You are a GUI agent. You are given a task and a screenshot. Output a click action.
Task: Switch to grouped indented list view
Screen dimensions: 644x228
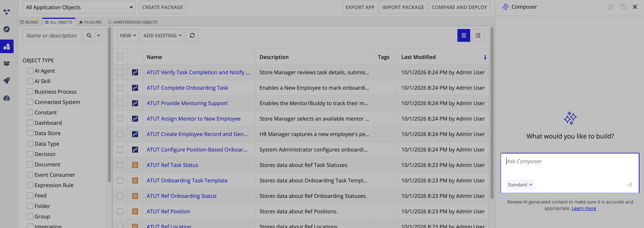click(478, 36)
